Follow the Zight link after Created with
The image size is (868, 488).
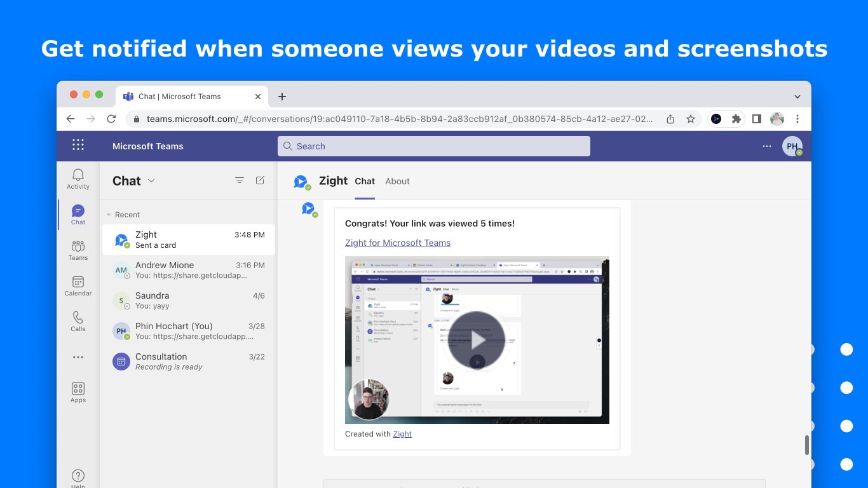[402, 434]
